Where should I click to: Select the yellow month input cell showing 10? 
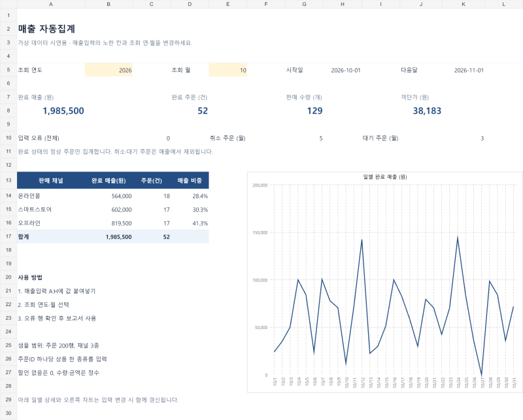(228, 70)
